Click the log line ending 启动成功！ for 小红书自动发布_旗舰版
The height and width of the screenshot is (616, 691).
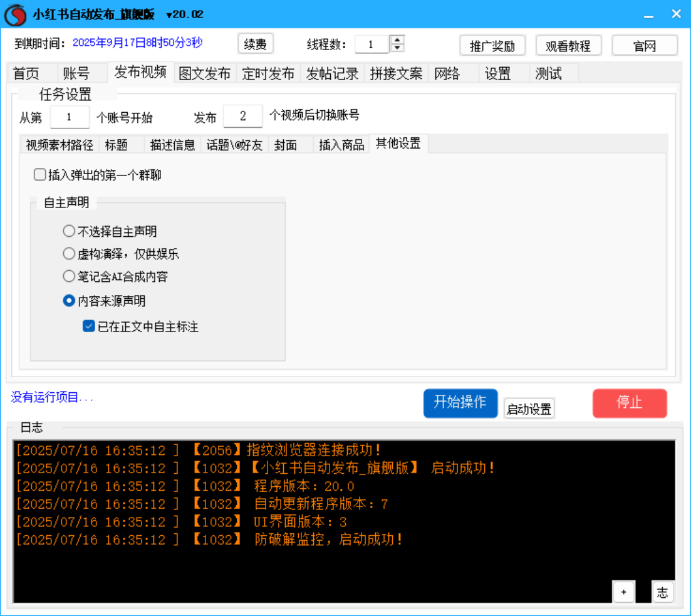256,468
